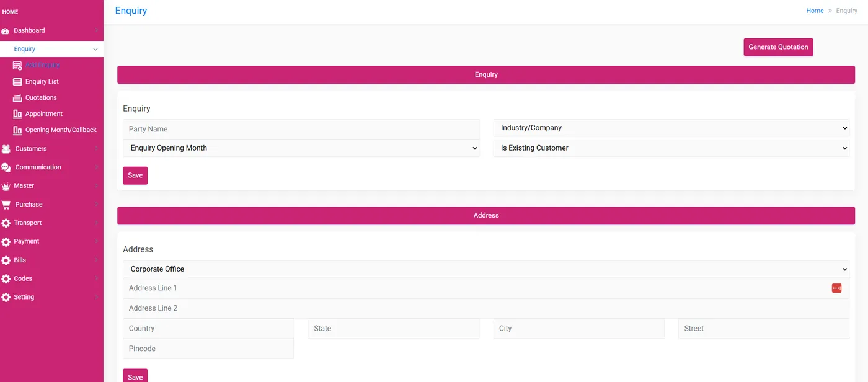Click the Setting gear icon
Screen dimensions: 868x382
[6, 298]
